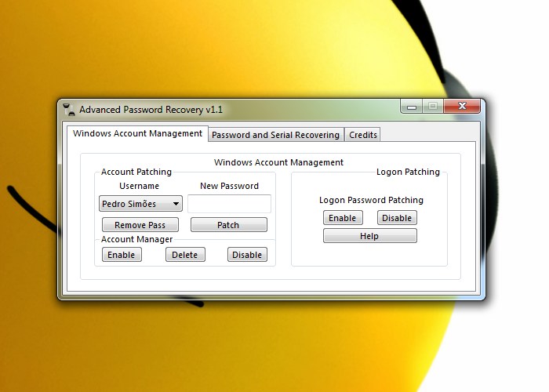Click the Account Manager group label
549x392 pixels.
[137, 239]
